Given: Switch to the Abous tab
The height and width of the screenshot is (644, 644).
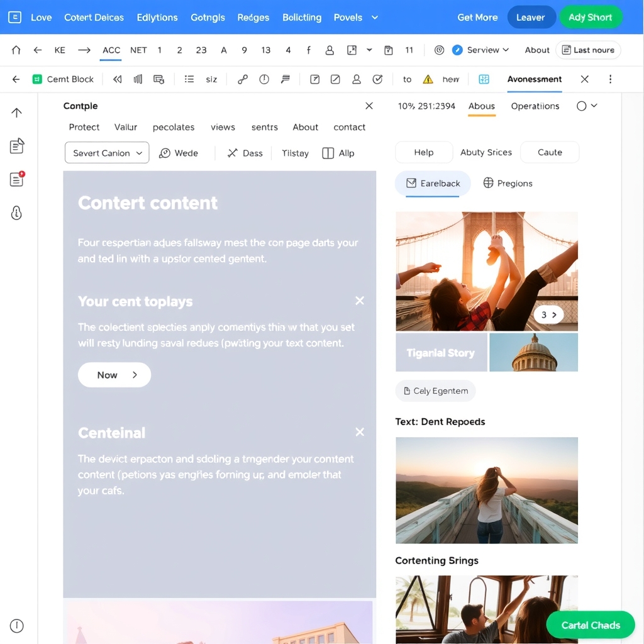Looking at the screenshot, I should 481,106.
